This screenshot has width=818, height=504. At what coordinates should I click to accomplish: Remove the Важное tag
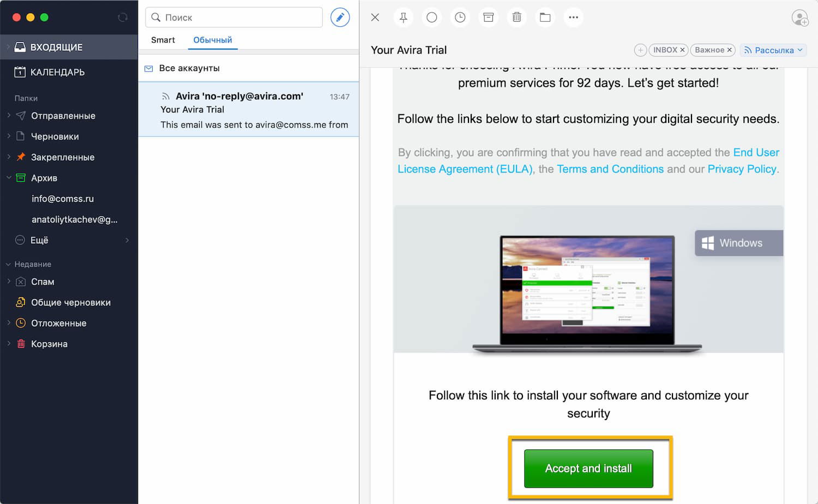729,50
